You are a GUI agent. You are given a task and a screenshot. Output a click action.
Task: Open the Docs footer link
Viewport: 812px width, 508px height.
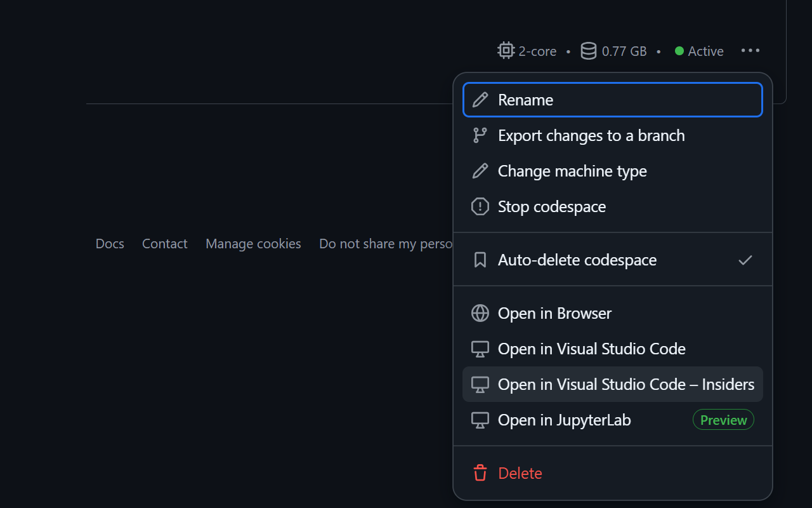[x=110, y=244]
